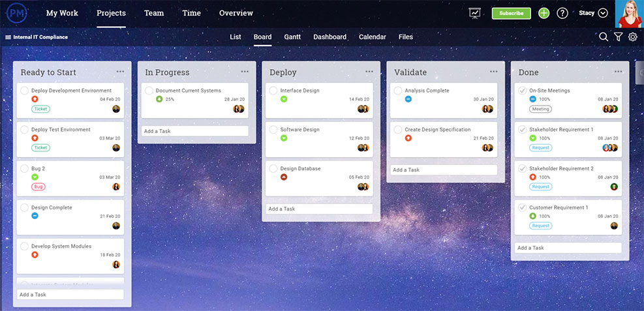Open the Team section
The image size is (644, 311).
(x=154, y=13)
